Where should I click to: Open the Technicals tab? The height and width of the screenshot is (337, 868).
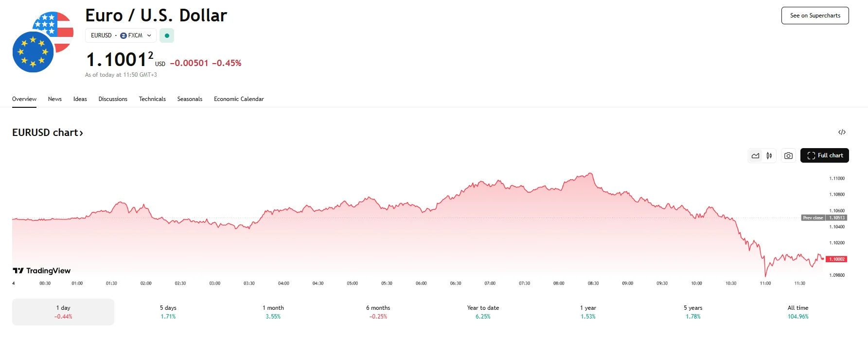pos(152,99)
